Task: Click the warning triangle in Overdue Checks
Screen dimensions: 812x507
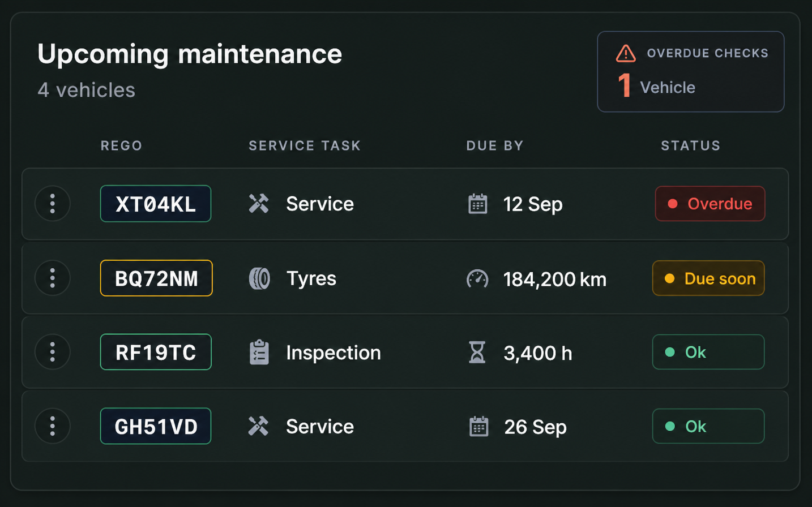Action: (626, 53)
